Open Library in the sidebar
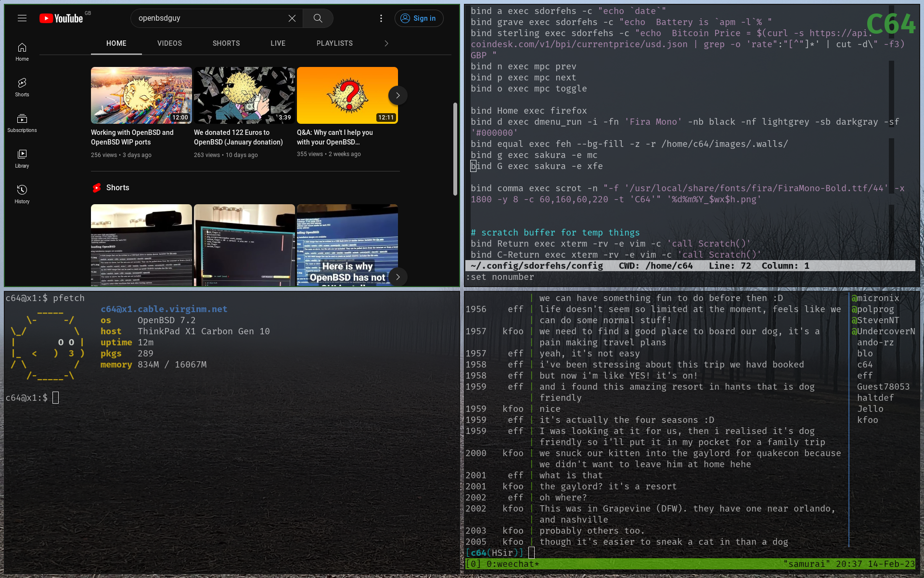 point(22,158)
